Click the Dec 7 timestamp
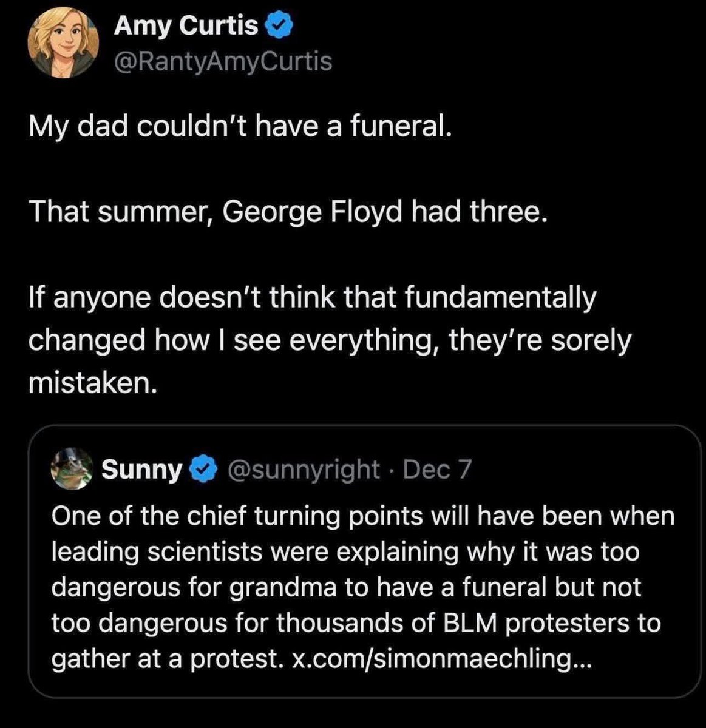 tap(436, 469)
